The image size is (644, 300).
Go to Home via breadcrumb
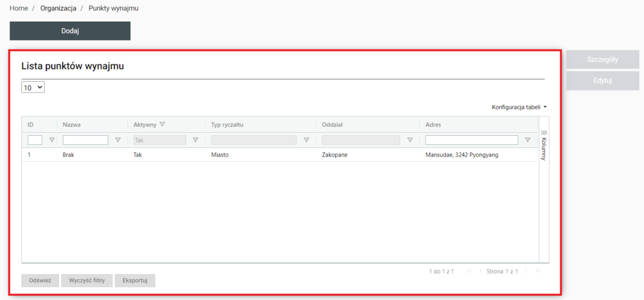(x=19, y=8)
